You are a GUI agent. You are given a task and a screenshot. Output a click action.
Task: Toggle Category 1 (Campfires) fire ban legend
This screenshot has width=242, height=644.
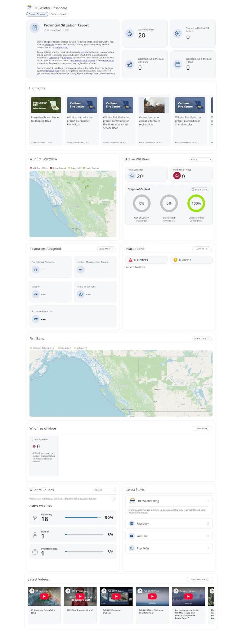tap(42, 348)
